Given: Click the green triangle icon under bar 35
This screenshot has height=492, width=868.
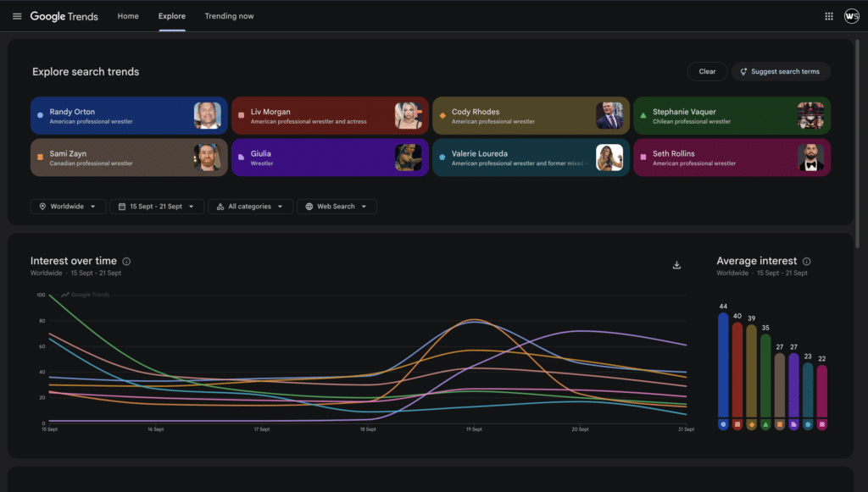Looking at the screenshot, I should click(x=765, y=424).
